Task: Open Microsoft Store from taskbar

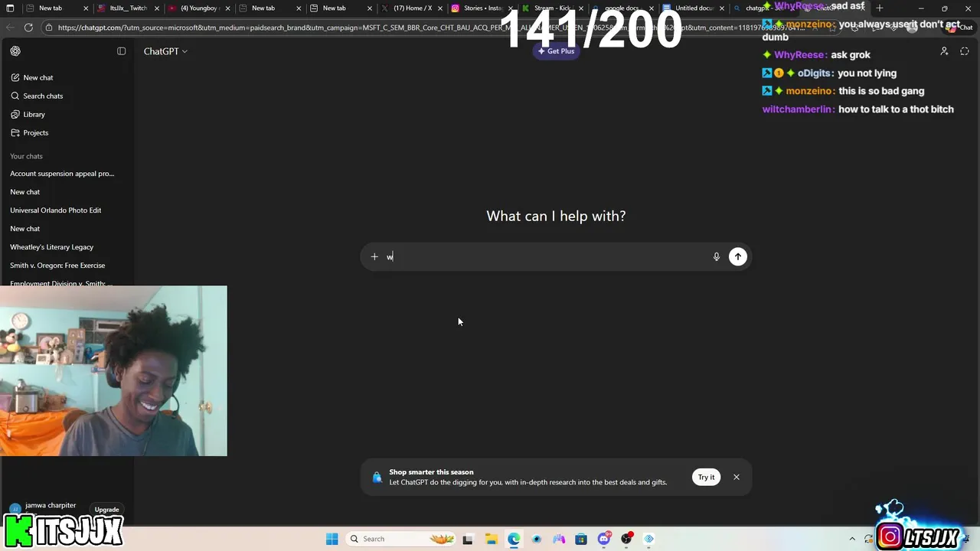Action: (581, 539)
